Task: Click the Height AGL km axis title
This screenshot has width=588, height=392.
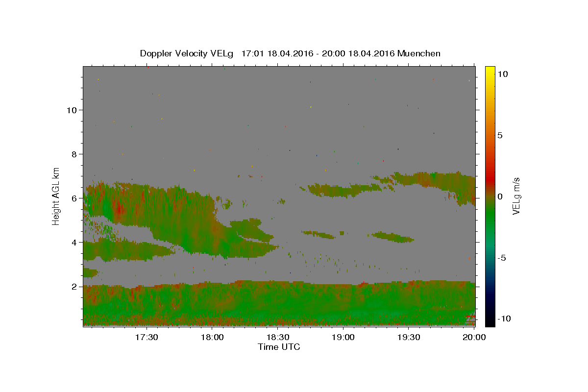Action: click(56, 196)
